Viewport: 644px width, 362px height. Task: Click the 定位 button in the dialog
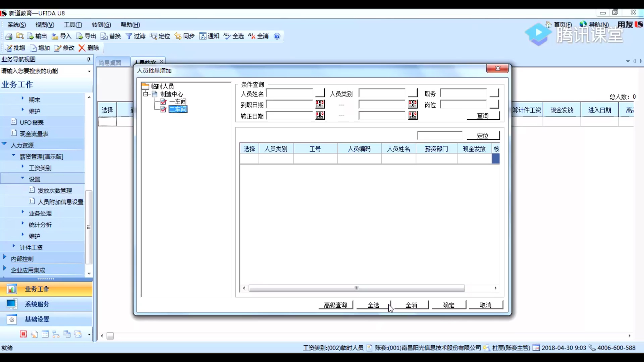pyautogui.click(x=483, y=135)
